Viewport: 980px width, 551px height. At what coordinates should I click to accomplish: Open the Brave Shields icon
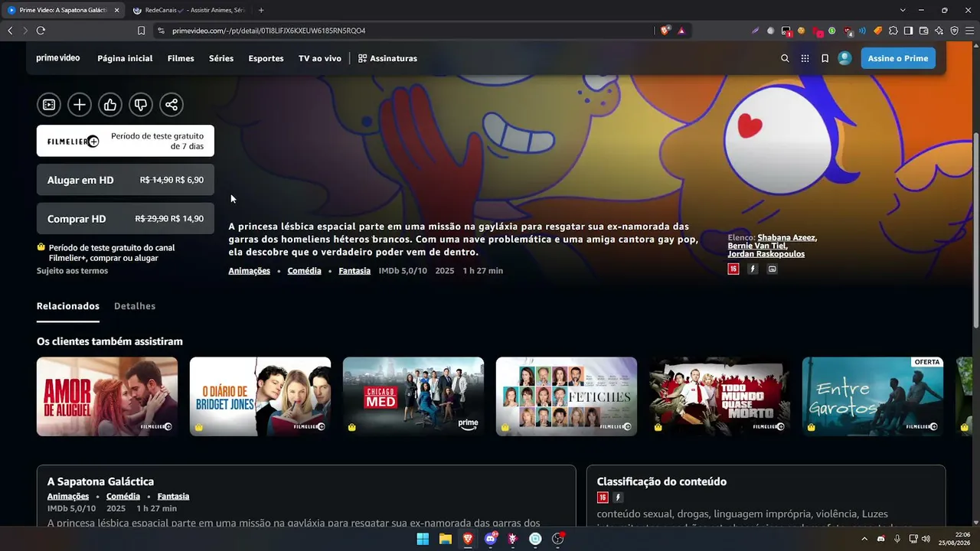[665, 31]
